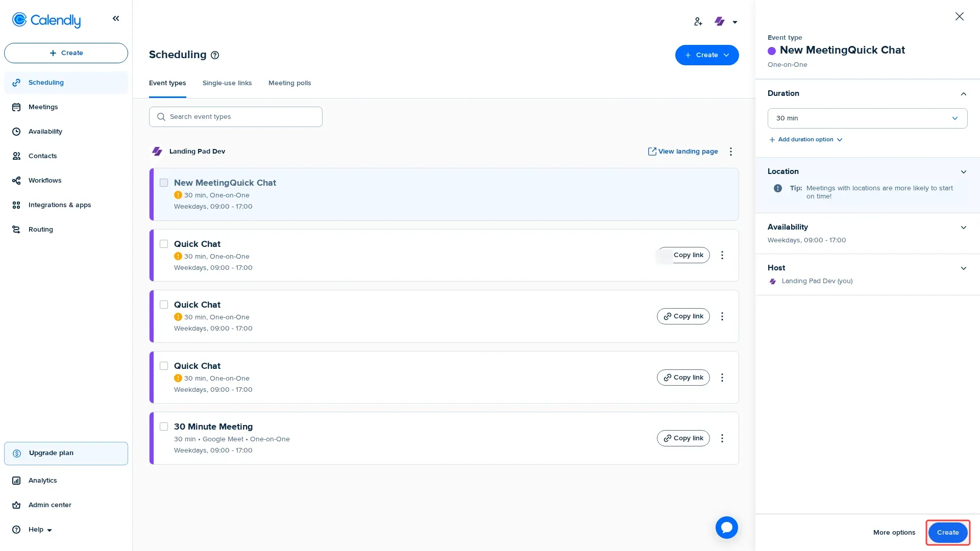This screenshot has height=551, width=980.
Task: Open Integrations & apps
Action: [59, 205]
